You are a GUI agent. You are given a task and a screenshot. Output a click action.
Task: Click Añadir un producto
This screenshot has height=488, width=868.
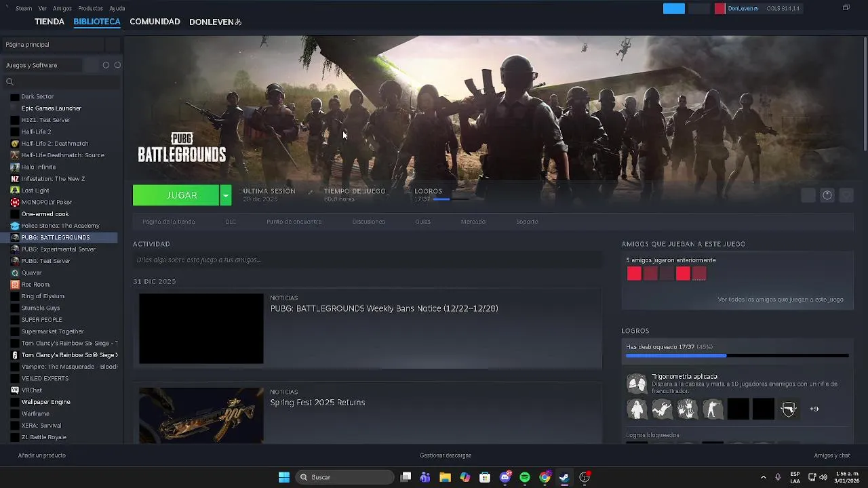pos(42,455)
